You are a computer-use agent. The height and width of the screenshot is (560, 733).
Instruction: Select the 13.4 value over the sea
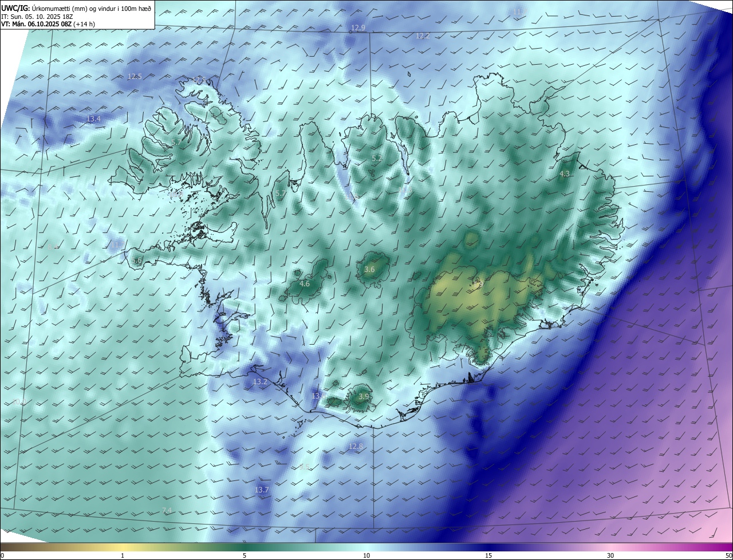tap(93, 119)
